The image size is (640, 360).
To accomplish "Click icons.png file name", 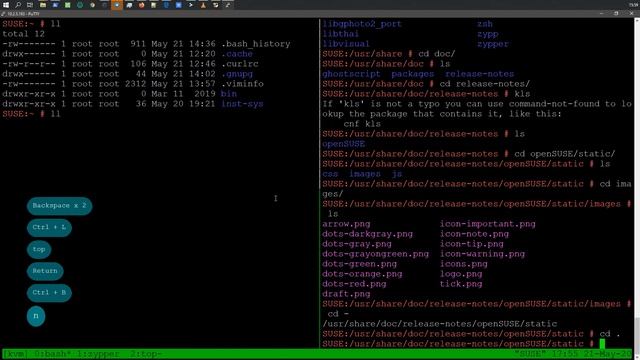I will pyautogui.click(x=464, y=264).
